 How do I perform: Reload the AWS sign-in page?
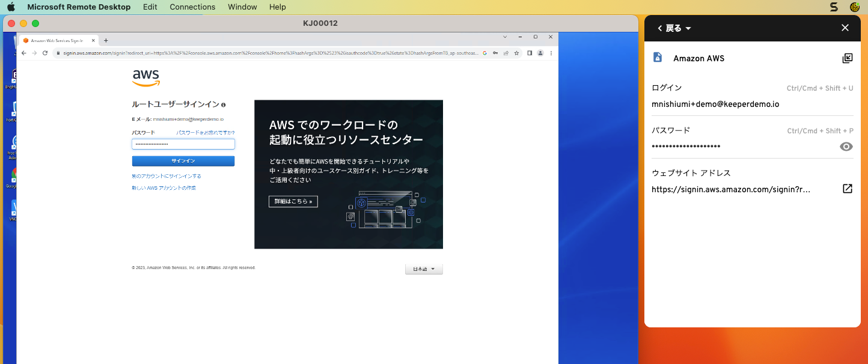45,53
